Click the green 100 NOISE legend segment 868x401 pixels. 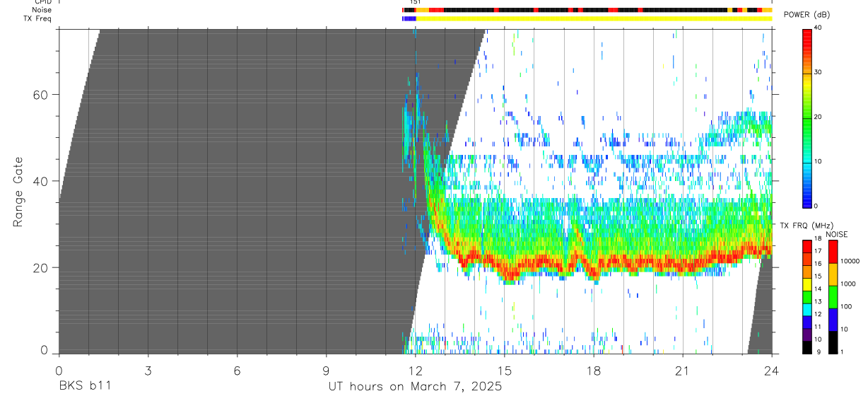[833, 297]
